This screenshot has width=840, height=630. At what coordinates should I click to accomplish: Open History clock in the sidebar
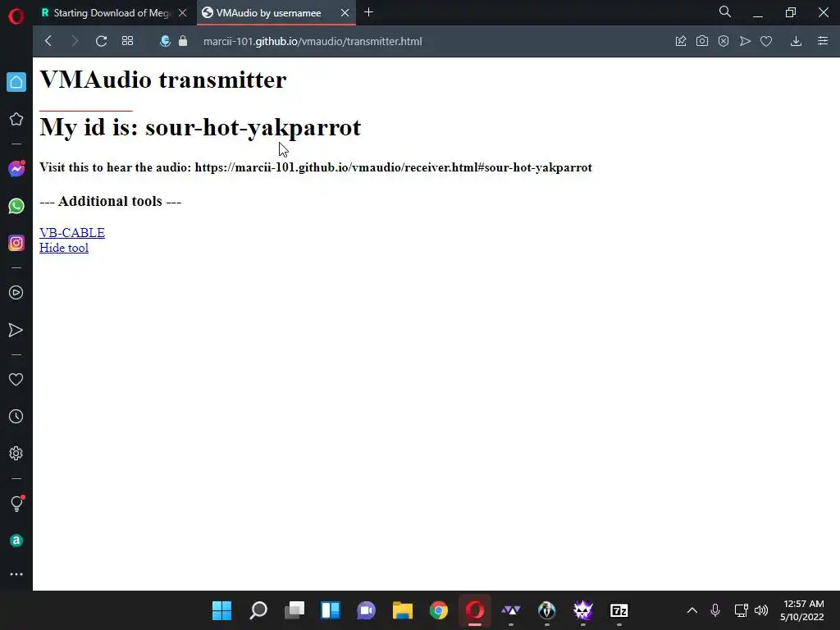pos(16,416)
